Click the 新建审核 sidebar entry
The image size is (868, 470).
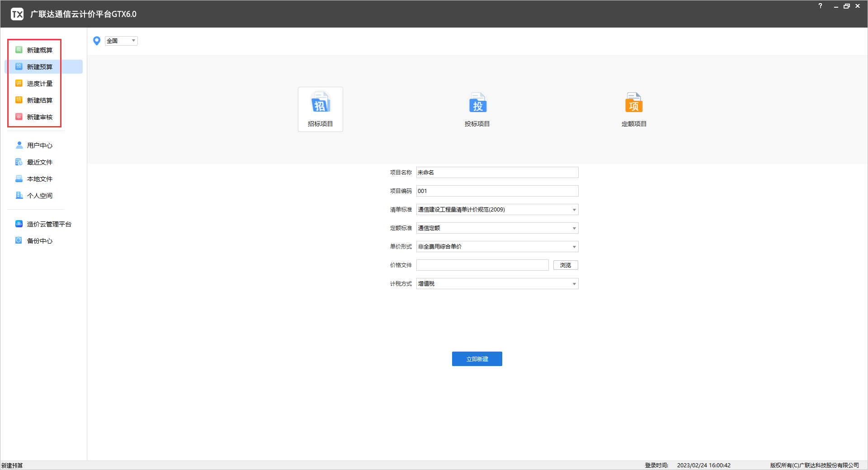point(39,117)
